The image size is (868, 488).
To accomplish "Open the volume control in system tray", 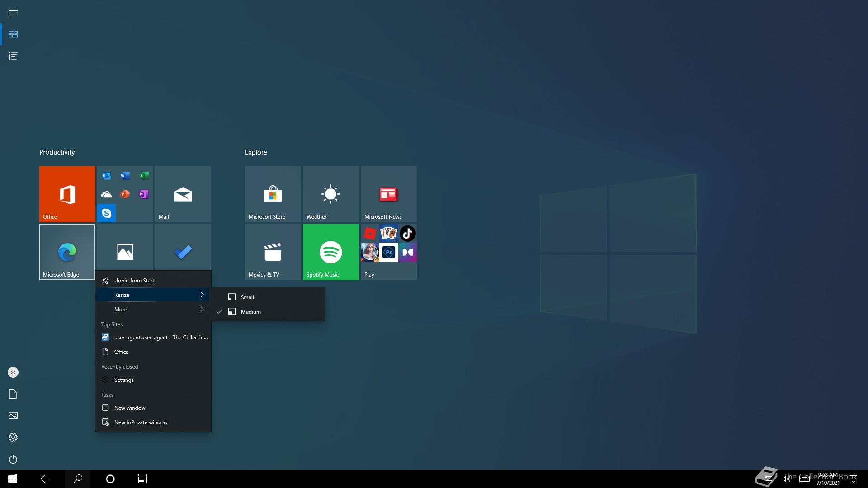I will [x=787, y=479].
